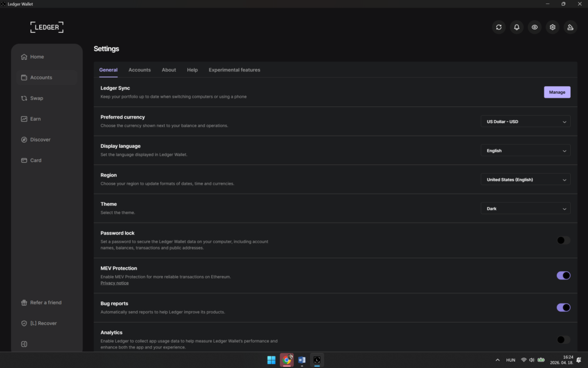
Task: Disable the MEV Protection toggle
Action: (563, 275)
